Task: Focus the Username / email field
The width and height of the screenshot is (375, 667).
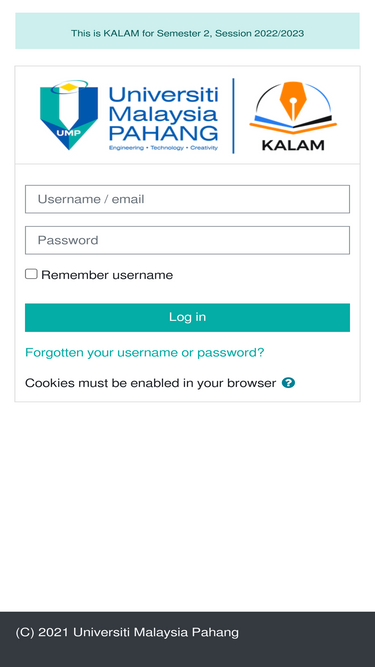Action: pos(188,199)
